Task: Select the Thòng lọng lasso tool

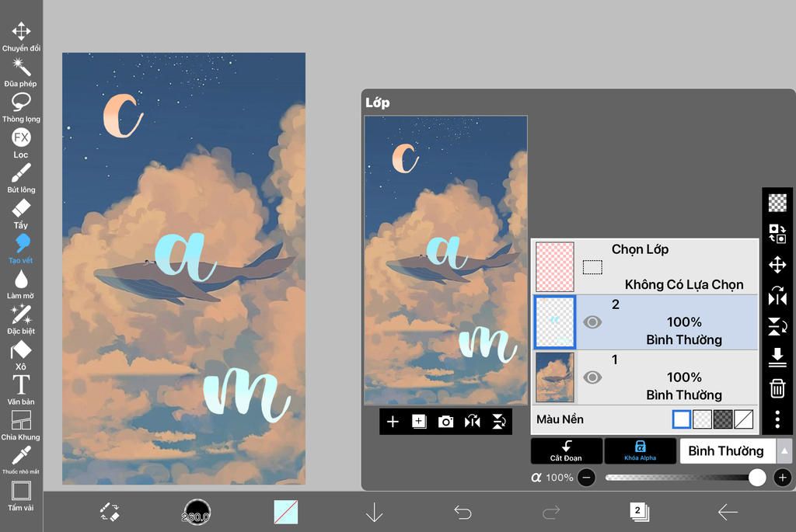Action: pyautogui.click(x=21, y=107)
